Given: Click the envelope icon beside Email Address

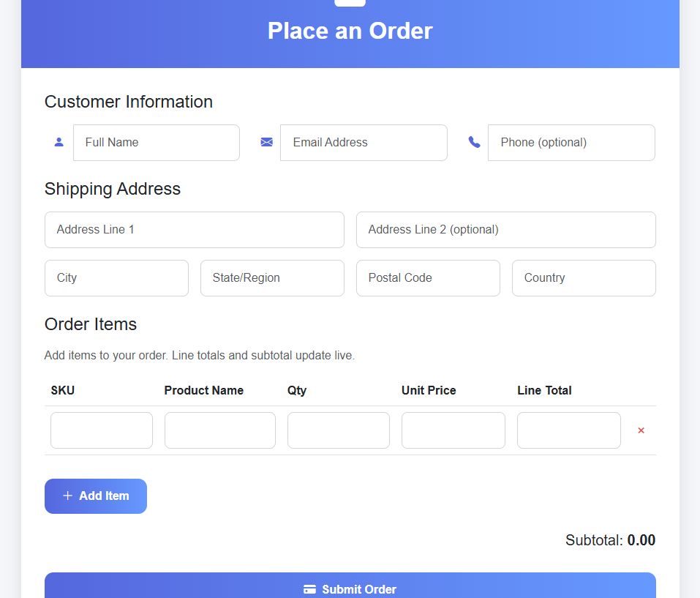Looking at the screenshot, I should point(266,143).
